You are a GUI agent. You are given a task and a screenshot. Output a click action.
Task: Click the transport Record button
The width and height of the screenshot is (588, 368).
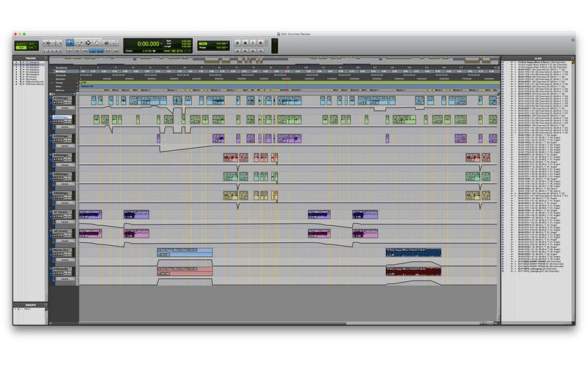point(261,43)
